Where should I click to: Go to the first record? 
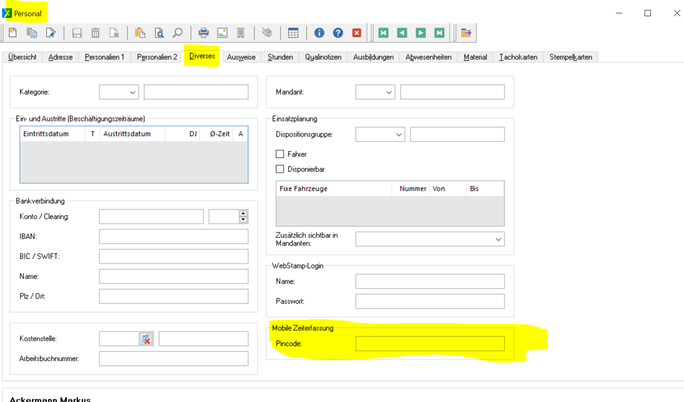[x=383, y=33]
